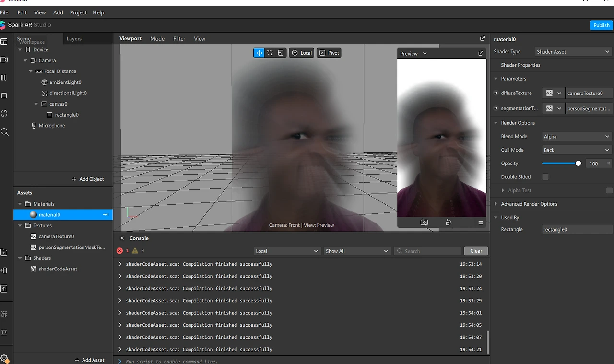Open the Preview hamburger menu
The width and height of the screenshot is (614, 364).
481,223
